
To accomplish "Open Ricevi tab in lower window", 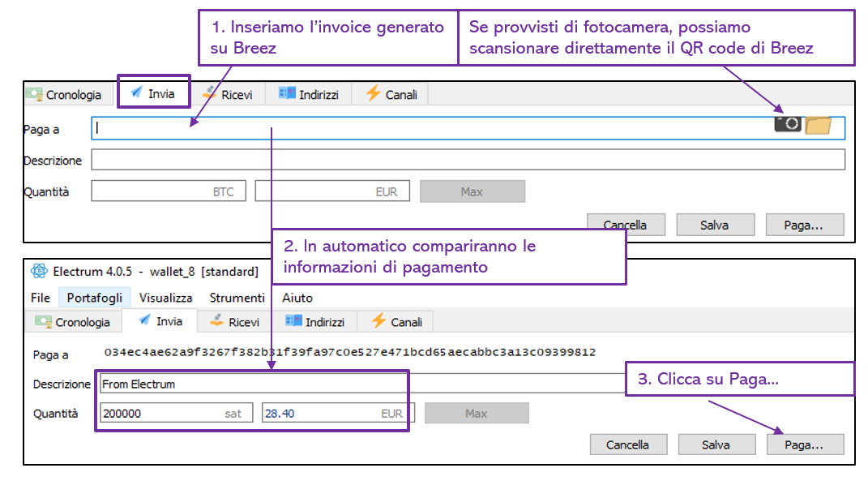I will point(235,322).
